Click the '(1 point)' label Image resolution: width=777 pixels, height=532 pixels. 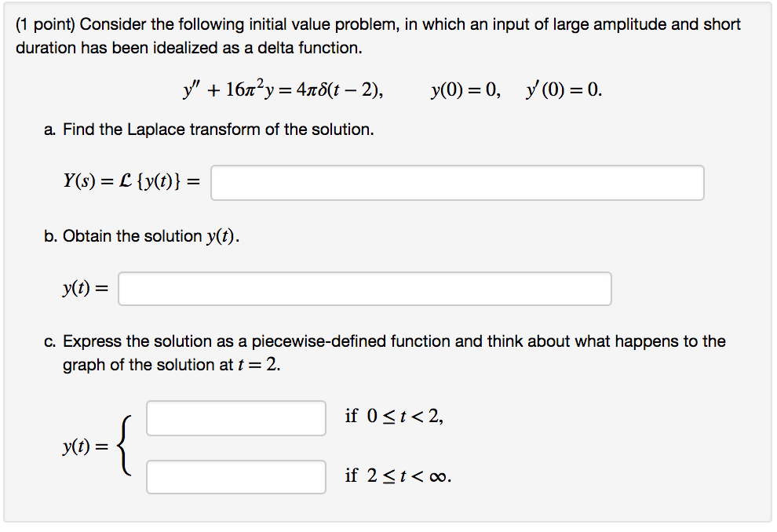[43, 24]
